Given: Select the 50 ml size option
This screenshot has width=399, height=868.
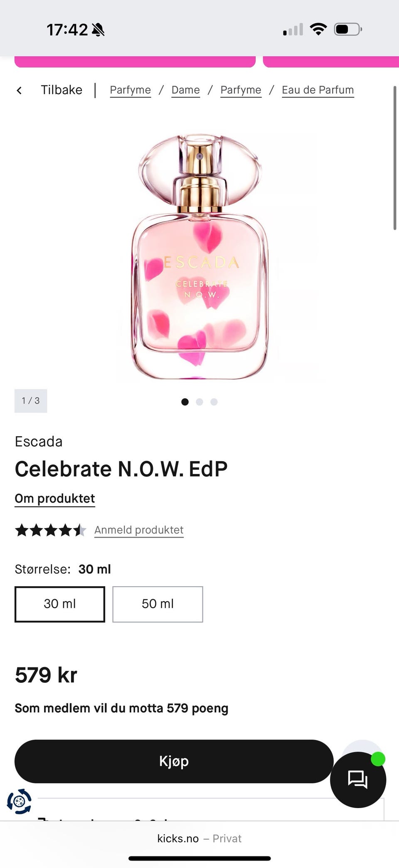Looking at the screenshot, I should (158, 604).
